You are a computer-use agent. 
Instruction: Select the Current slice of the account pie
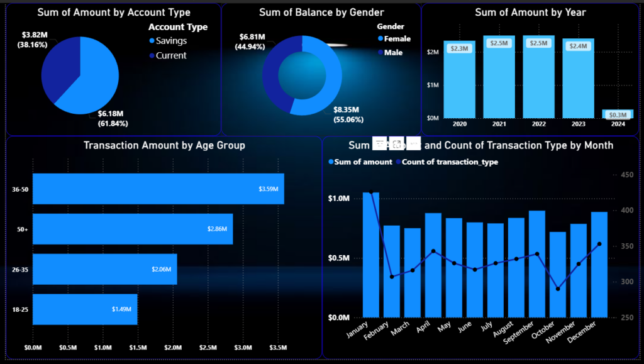pos(60,68)
